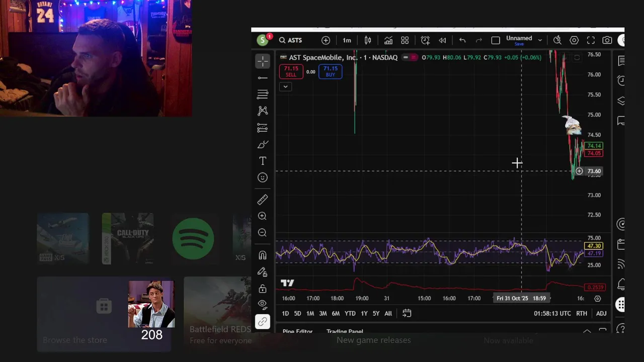Collapse the legend with the chevron under SELL
This screenshot has width=644, height=362.
coord(285,86)
